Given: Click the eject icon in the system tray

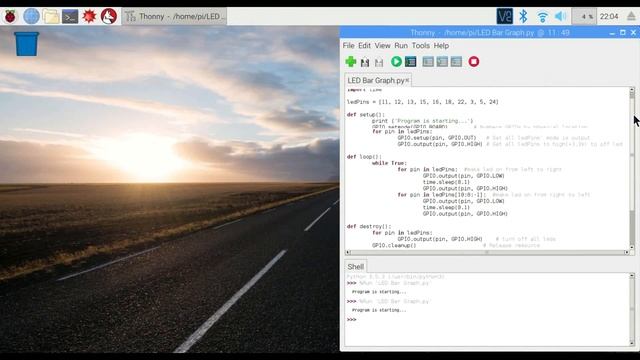Looking at the screenshot, I should (x=631, y=16).
